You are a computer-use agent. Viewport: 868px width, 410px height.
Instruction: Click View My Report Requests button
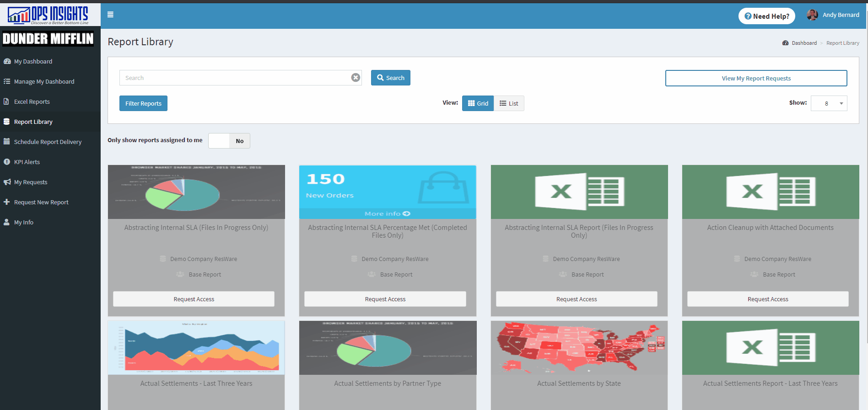[x=756, y=78]
